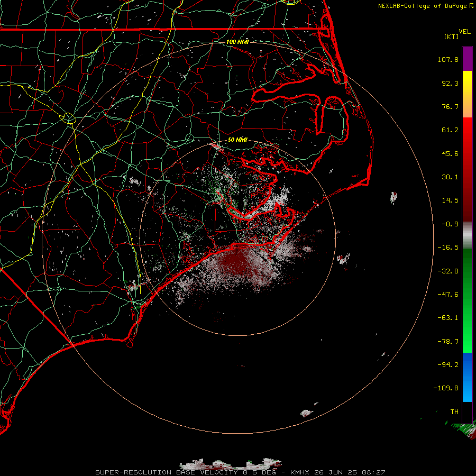
Task: Click the Super-Resolution Base Velocity footer caption
Action: click(240, 472)
